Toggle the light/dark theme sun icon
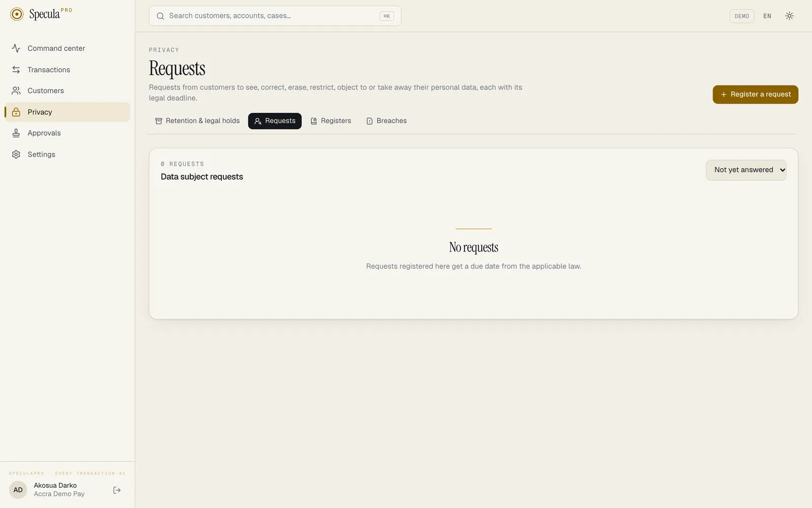Viewport: 812px width, 508px height. (789, 16)
